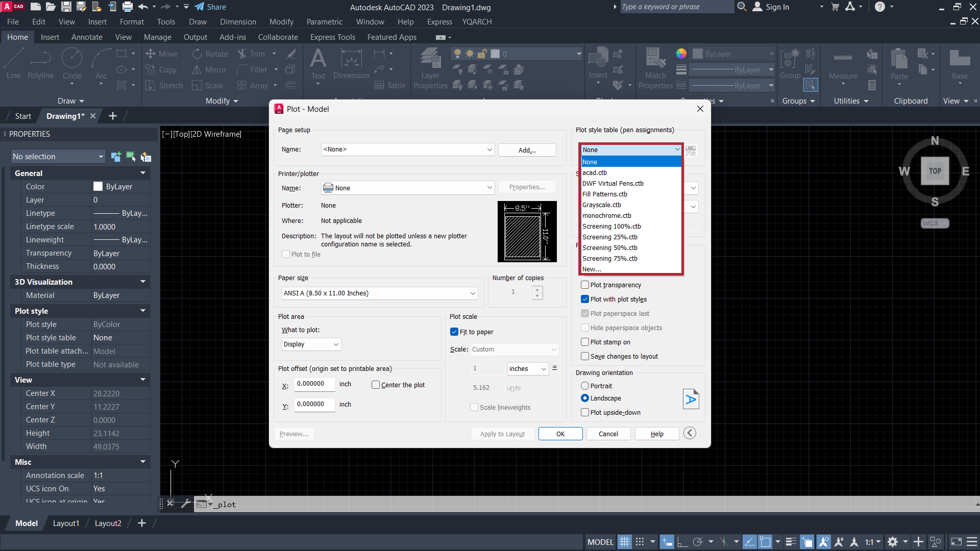
Task: Click Cancel in Plot dialog
Action: 608,434
